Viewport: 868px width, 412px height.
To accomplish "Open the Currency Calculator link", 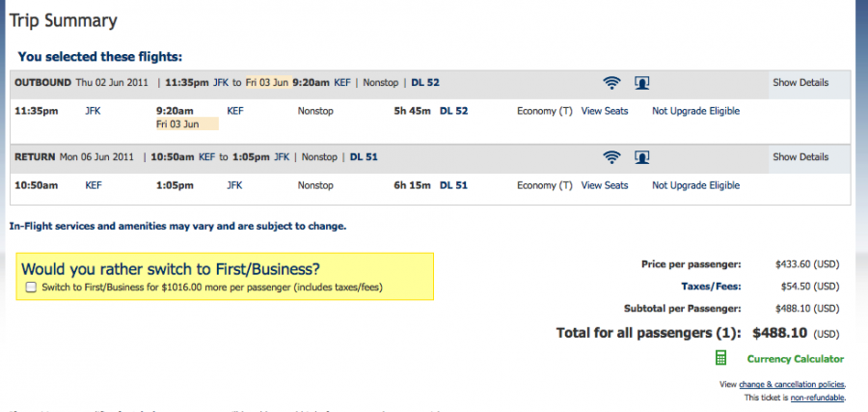I will (796, 359).
